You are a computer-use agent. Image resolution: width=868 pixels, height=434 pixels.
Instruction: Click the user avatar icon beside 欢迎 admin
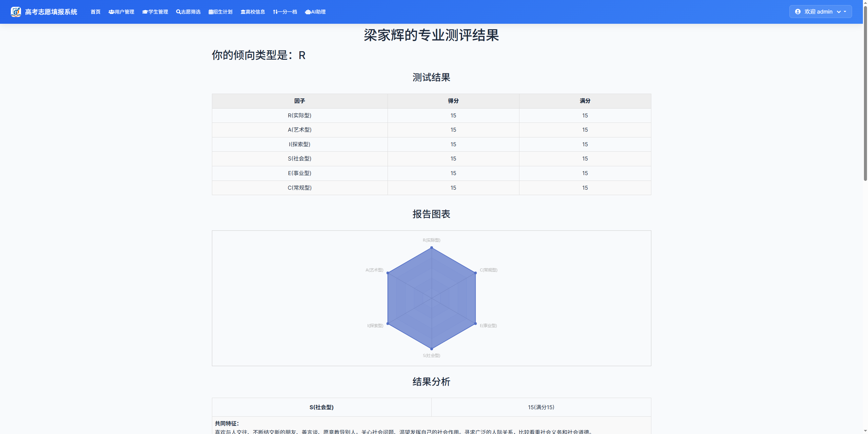[x=798, y=12]
